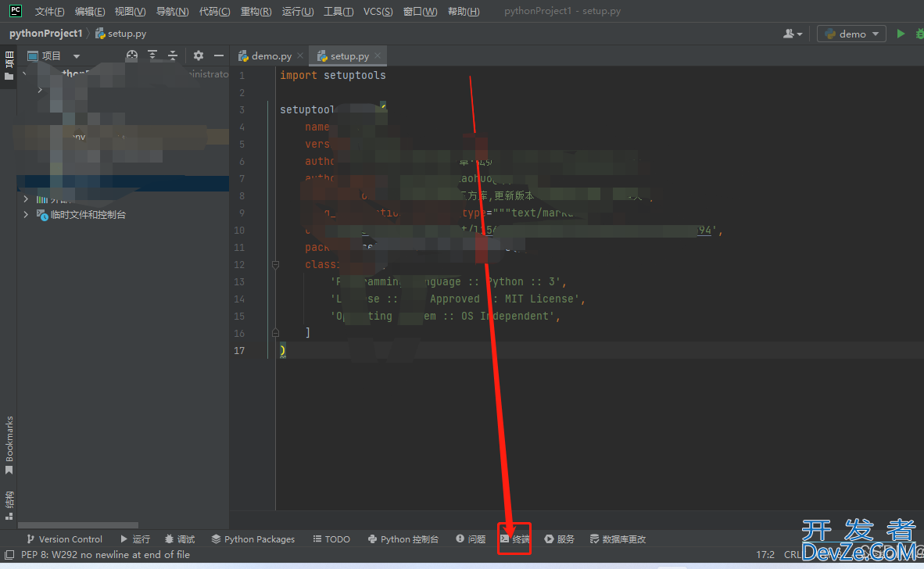Toggle the 项目 tool window sidebar button
Image resolution: width=924 pixels, height=569 pixels.
pyautogui.click(x=9, y=66)
